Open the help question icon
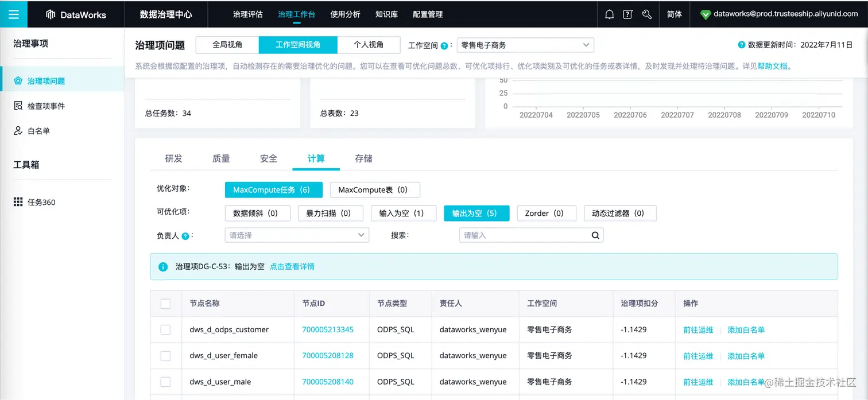 (628, 14)
